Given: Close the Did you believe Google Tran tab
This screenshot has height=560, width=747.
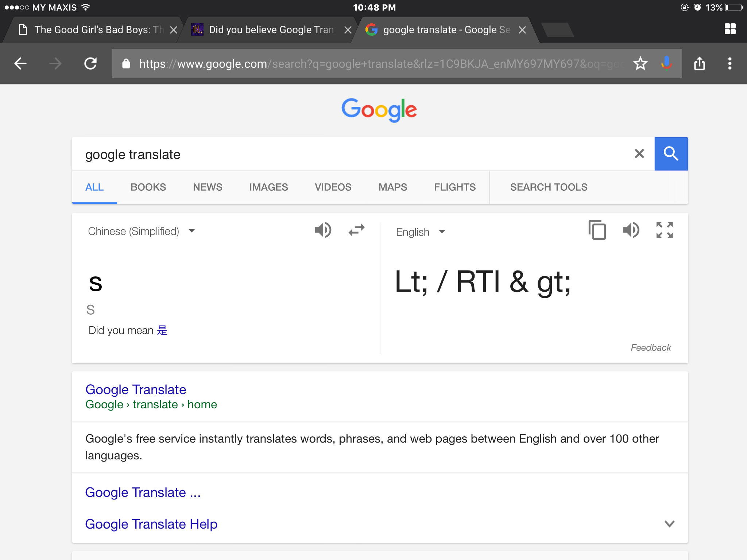Looking at the screenshot, I should (x=348, y=30).
